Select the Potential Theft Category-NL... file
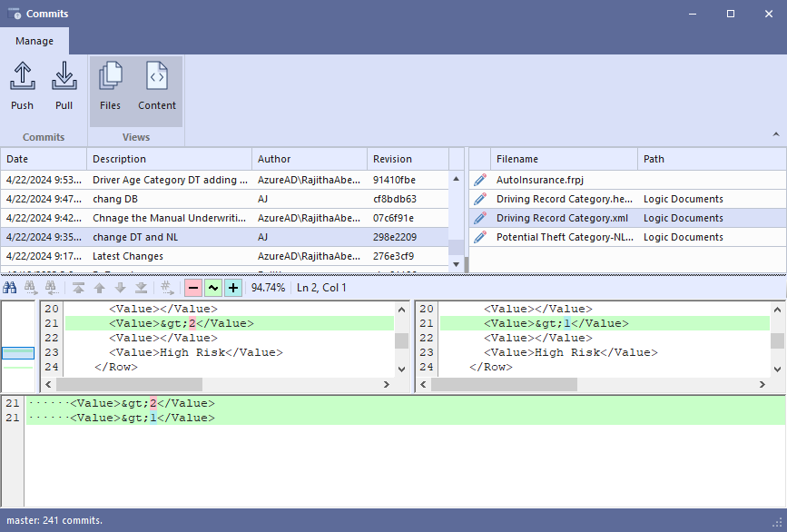The height and width of the screenshot is (532, 787). tap(627, 237)
